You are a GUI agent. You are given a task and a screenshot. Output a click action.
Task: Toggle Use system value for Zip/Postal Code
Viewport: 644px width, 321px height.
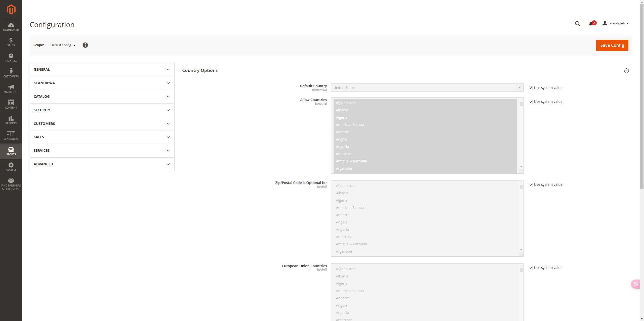(531, 185)
